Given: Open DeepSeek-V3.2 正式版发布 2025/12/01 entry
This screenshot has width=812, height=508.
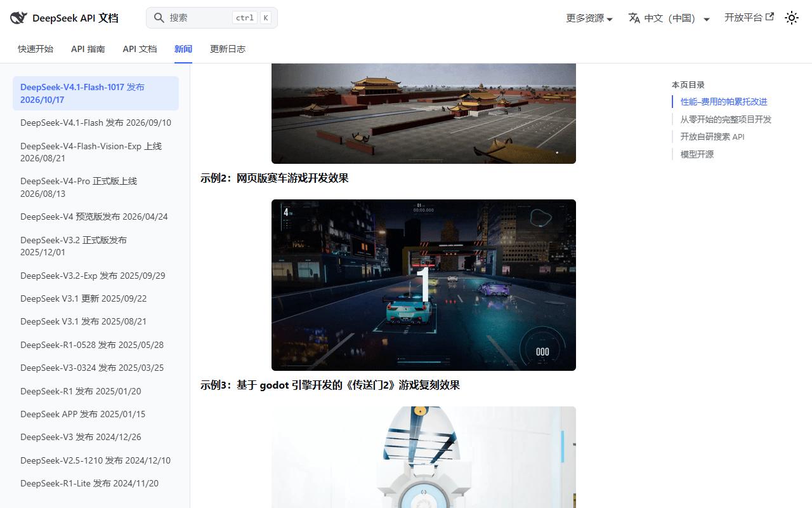Looking at the screenshot, I should (x=96, y=246).
